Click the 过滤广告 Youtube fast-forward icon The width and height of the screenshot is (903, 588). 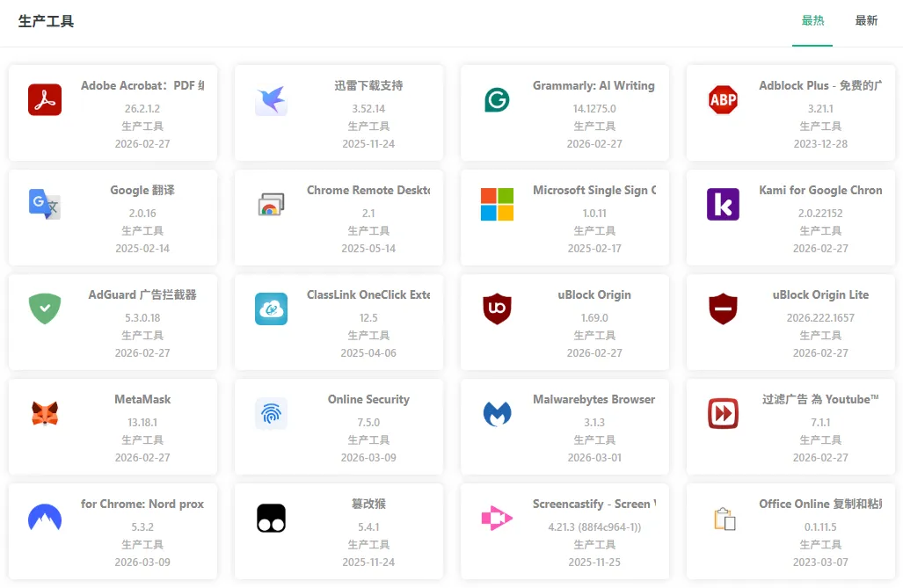(x=724, y=413)
